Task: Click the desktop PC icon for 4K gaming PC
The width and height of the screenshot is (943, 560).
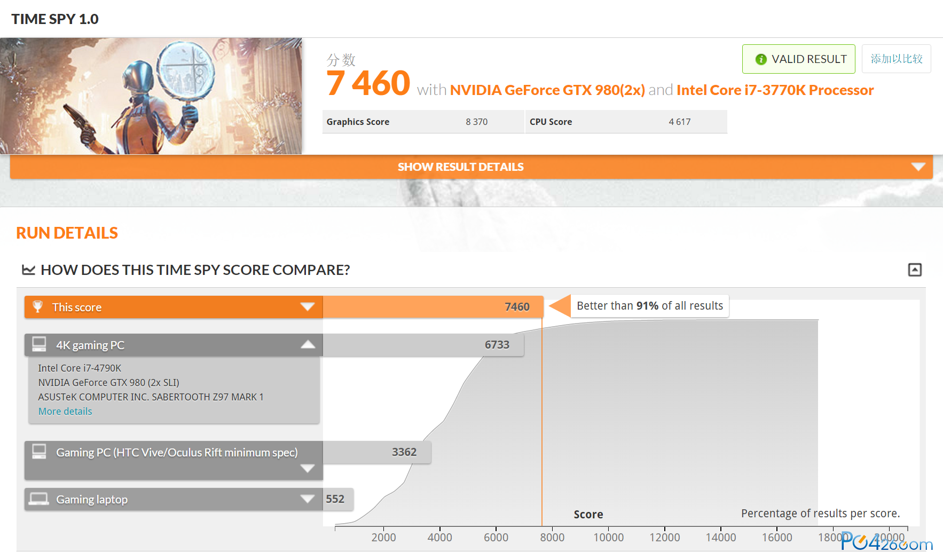Action: pyautogui.click(x=39, y=344)
